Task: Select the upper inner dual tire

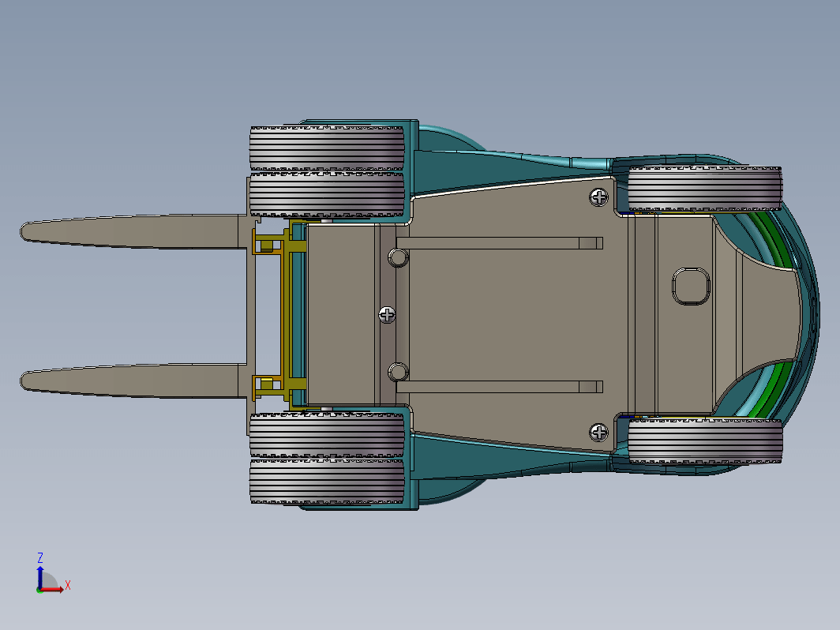Action: click(x=327, y=194)
